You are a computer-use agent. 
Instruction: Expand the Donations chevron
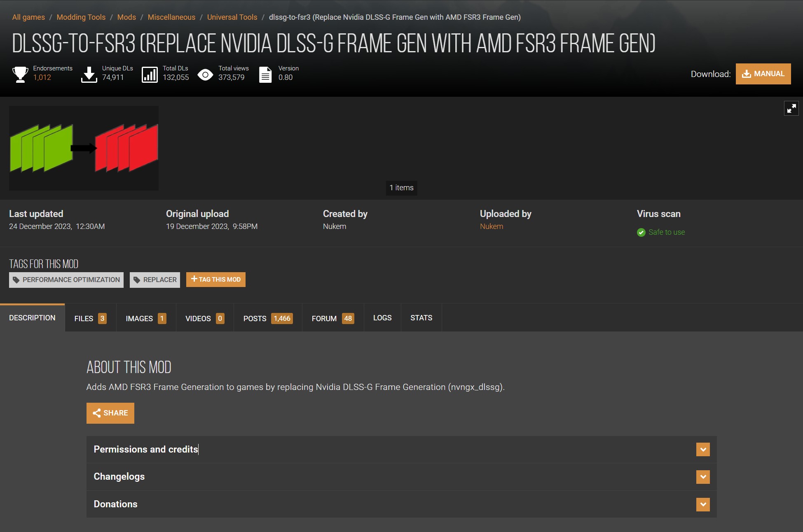pos(703,504)
